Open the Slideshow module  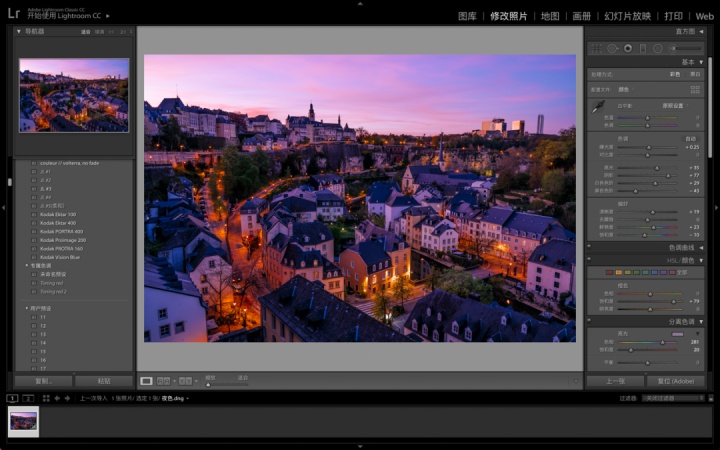[x=627, y=16]
